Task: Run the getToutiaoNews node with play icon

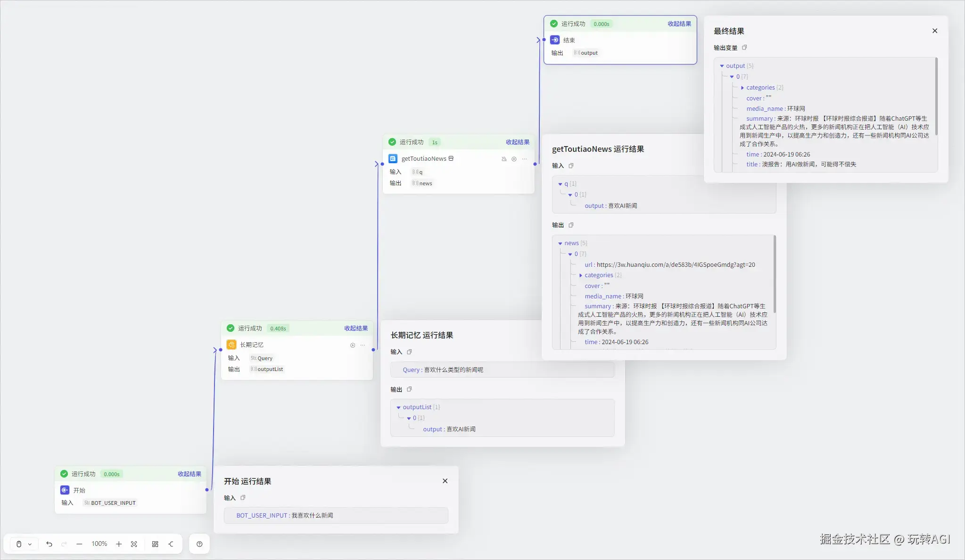Action: 514,159
